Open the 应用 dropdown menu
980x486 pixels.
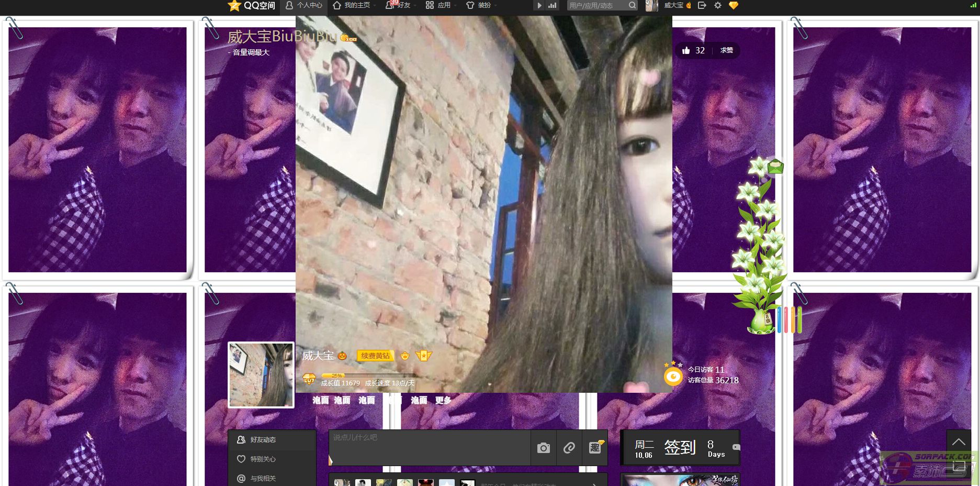(x=441, y=5)
